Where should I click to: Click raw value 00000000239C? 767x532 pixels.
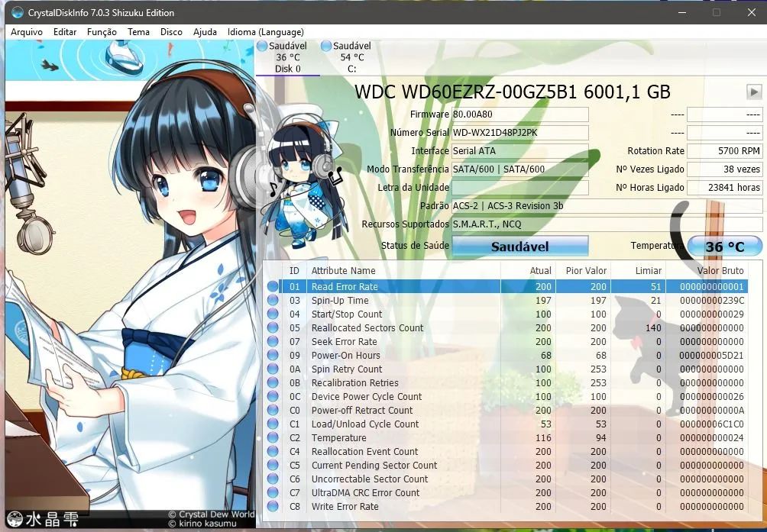(x=711, y=301)
